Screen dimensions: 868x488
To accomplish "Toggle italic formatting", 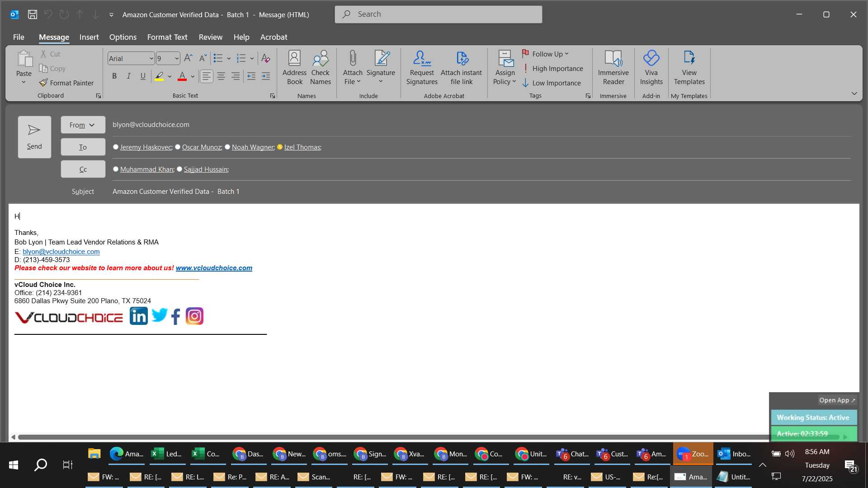I will click(x=129, y=76).
